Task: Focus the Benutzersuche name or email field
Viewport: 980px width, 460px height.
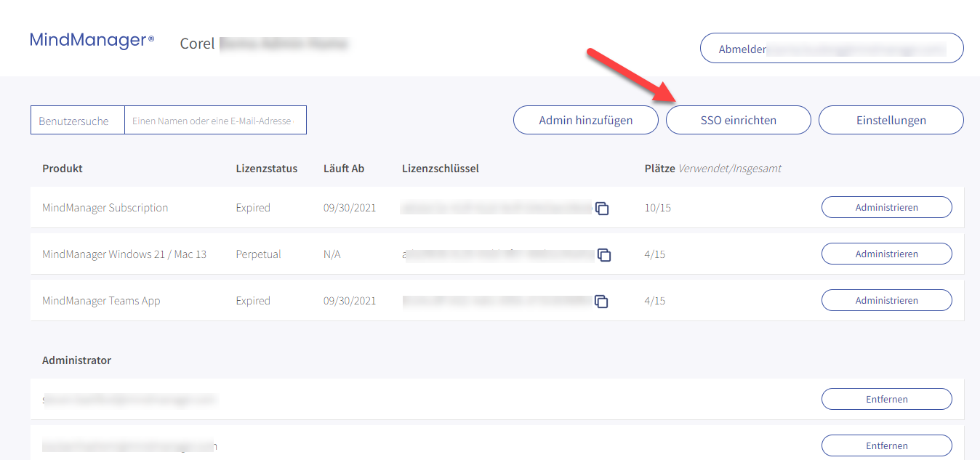Action: pyautogui.click(x=215, y=121)
